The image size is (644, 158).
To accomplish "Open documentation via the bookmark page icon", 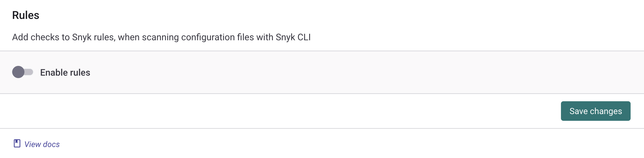I will [x=17, y=144].
